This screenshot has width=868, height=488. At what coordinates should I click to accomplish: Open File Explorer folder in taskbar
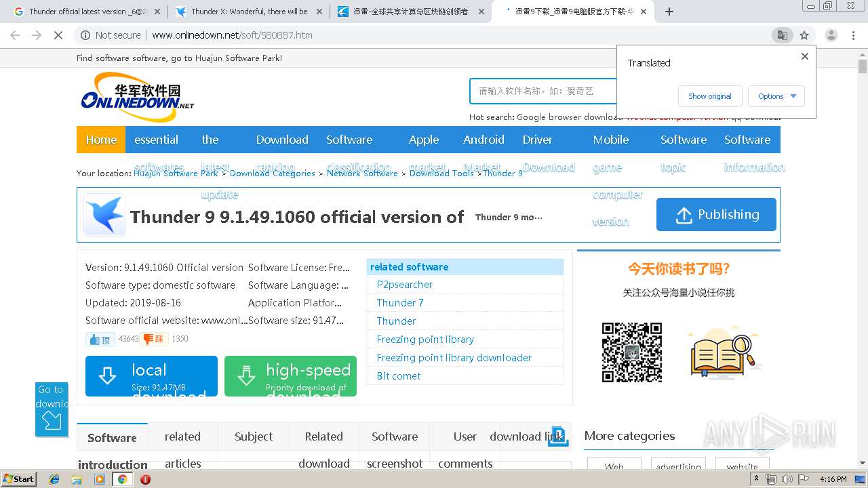(x=77, y=479)
